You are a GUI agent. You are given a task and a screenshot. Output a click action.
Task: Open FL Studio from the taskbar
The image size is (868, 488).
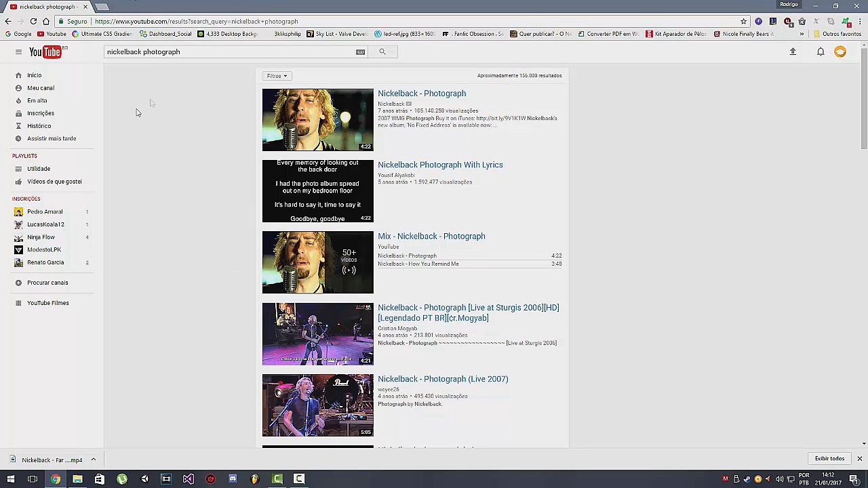[255, 479]
